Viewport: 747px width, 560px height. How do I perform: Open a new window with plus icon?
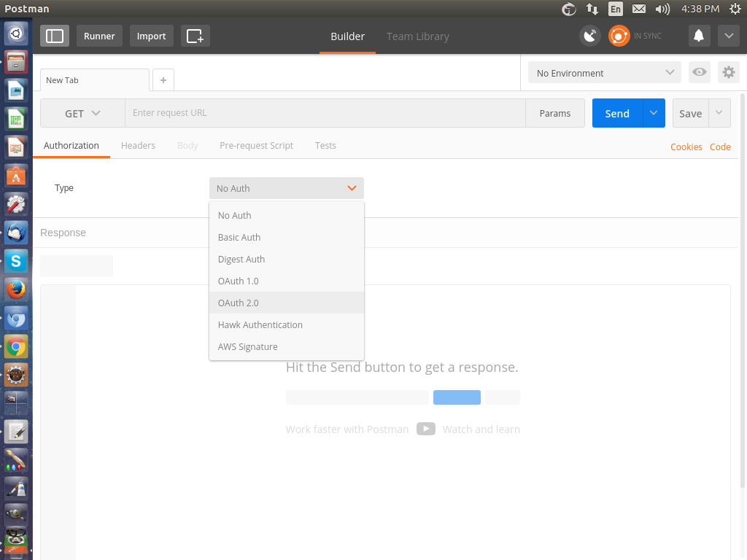pos(195,36)
